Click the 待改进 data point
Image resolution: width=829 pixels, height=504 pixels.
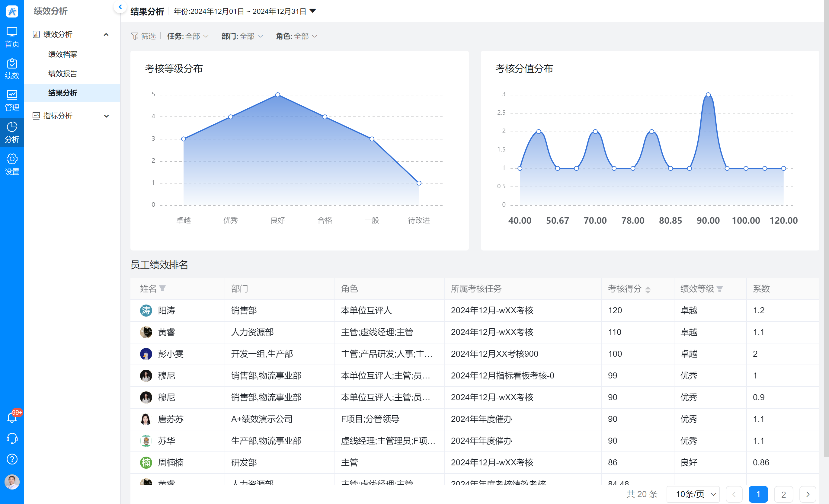click(419, 183)
